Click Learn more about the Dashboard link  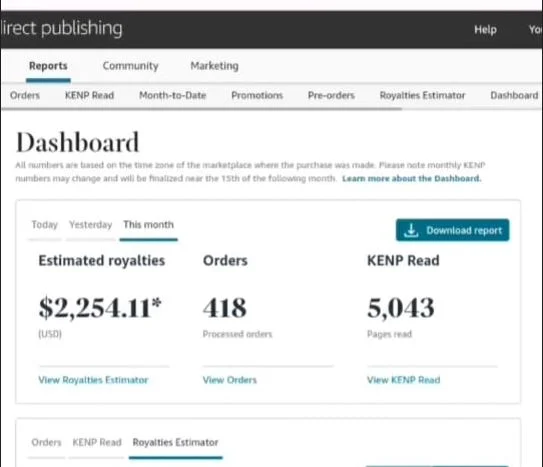pos(411,179)
